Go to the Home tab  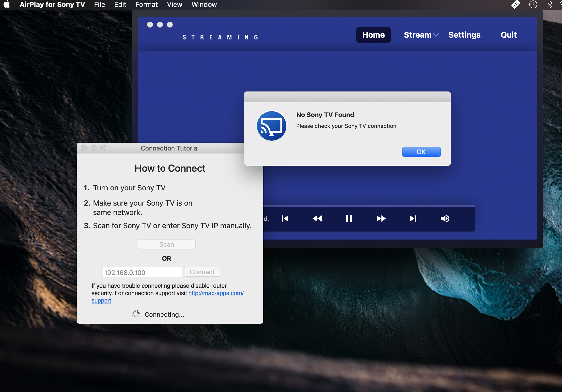click(373, 35)
